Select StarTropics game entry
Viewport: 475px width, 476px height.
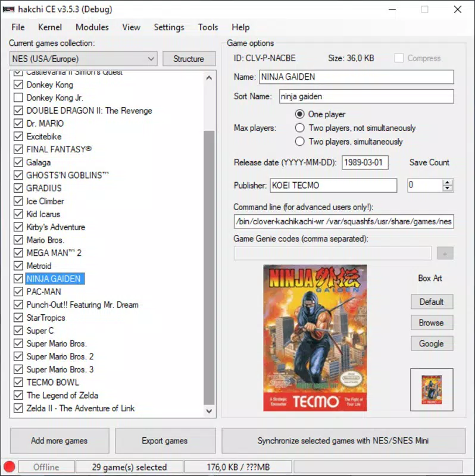point(46,318)
